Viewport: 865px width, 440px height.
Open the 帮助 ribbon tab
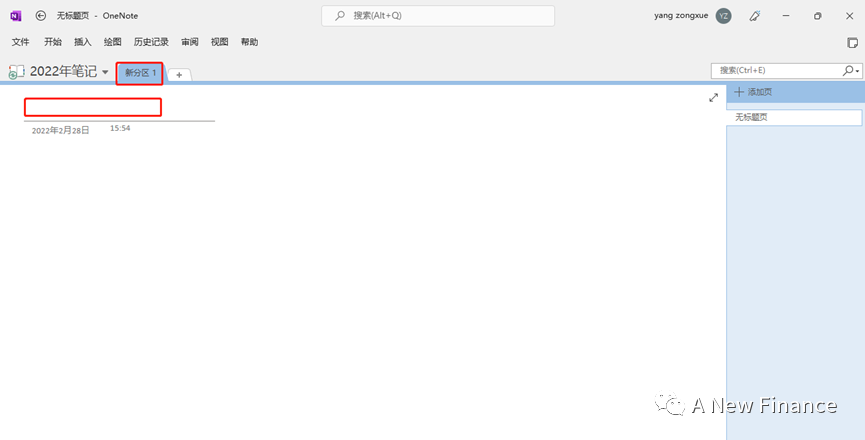[249, 42]
